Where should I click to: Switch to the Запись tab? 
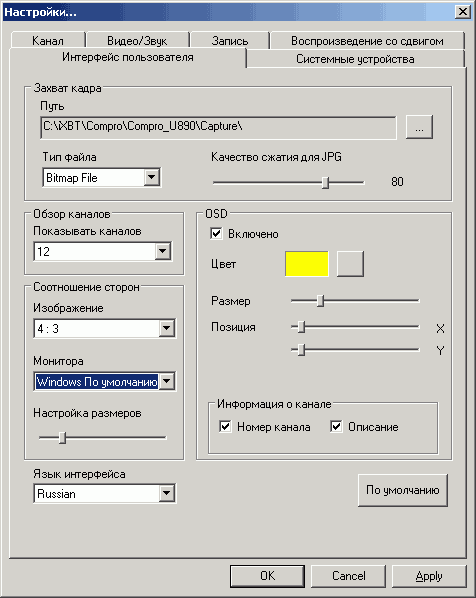point(230,40)
